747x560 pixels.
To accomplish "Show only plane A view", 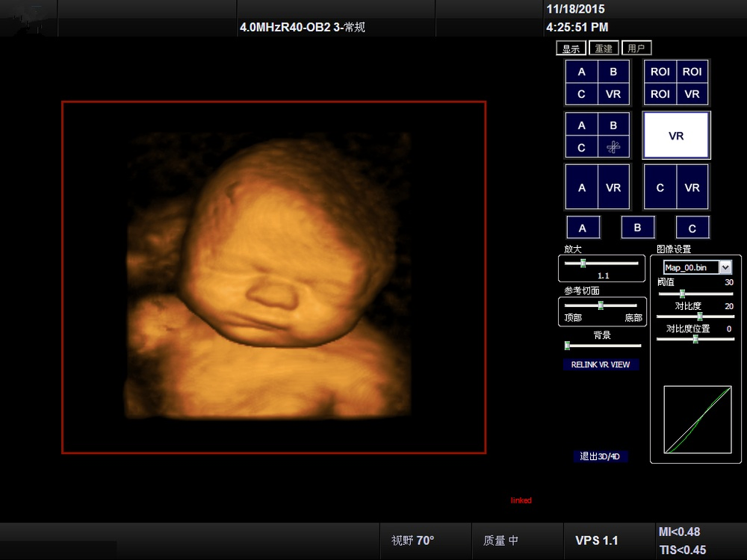I will coord(583,228).
